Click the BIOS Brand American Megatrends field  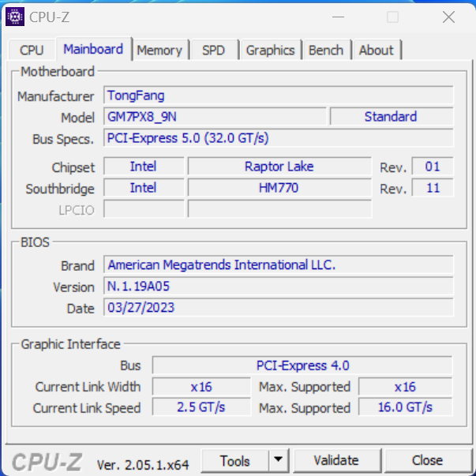pos(279,264)
